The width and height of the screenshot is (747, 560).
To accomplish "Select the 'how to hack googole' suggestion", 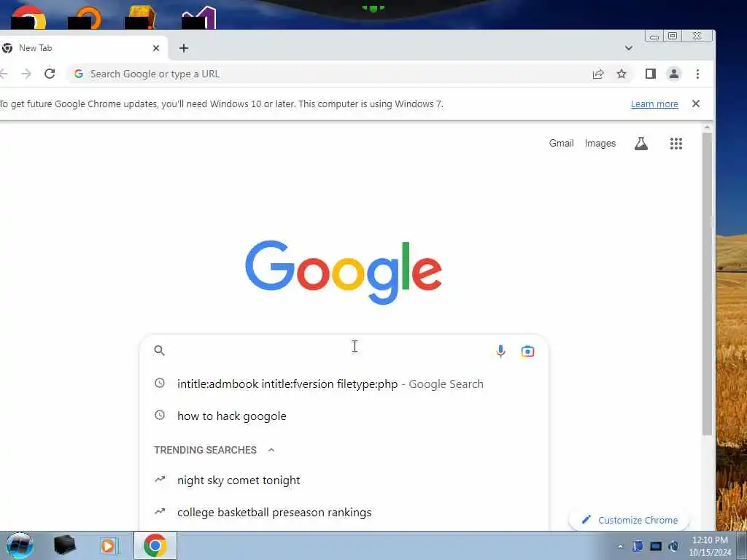I will pos(344,416).
